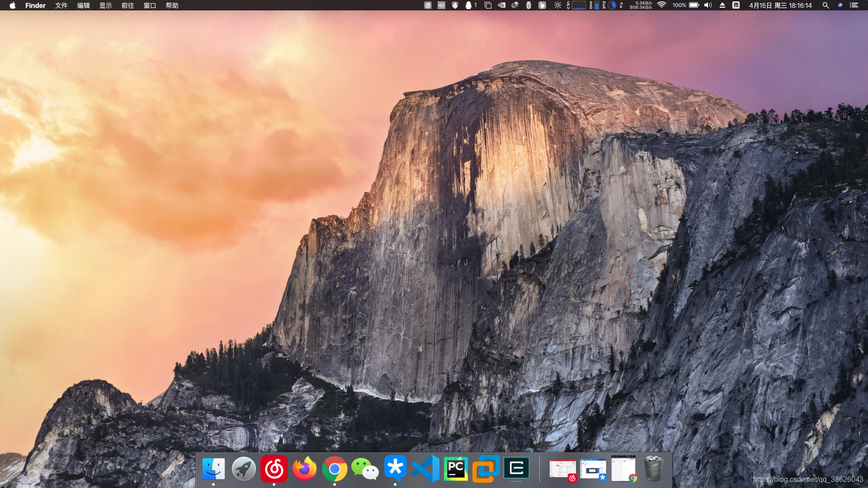Open the Trash in the Dock
Viewport: 868px width, 488px height.
pos(654,469)
